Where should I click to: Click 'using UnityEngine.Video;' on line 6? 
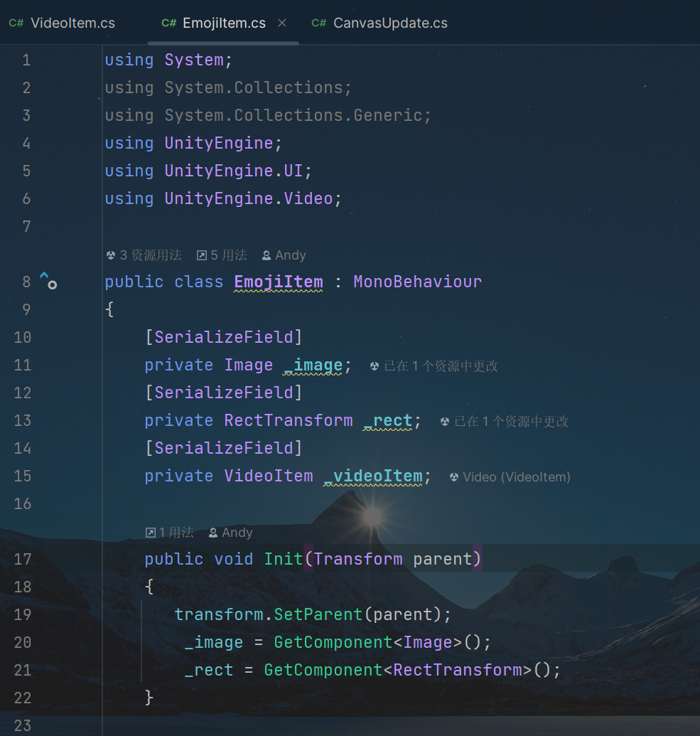pos(223,198)
